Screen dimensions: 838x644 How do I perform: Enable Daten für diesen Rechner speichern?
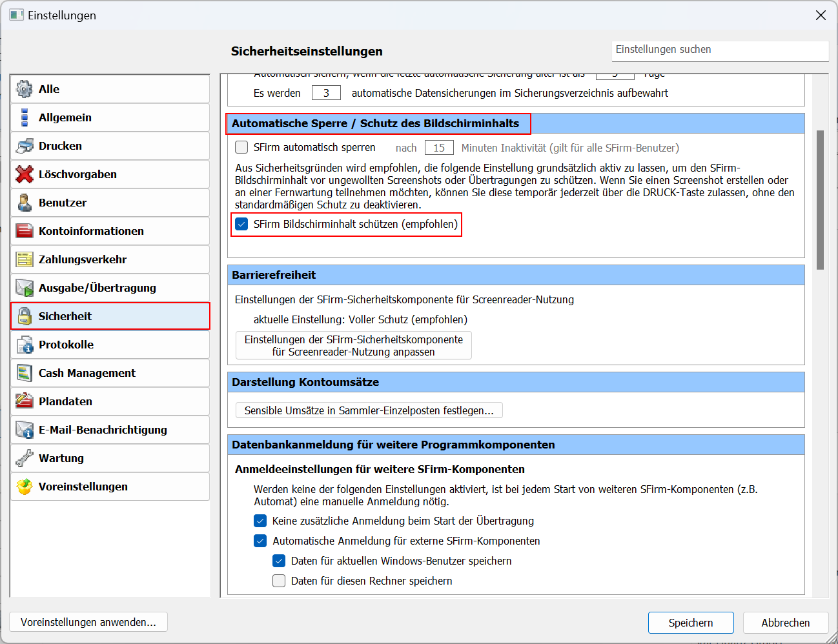tap(279, 581)
